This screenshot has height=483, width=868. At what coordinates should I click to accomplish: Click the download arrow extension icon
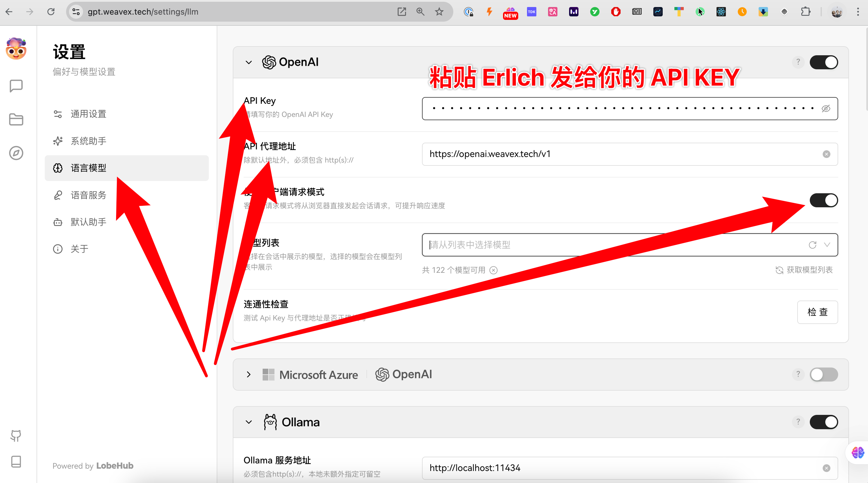(763, 12)
